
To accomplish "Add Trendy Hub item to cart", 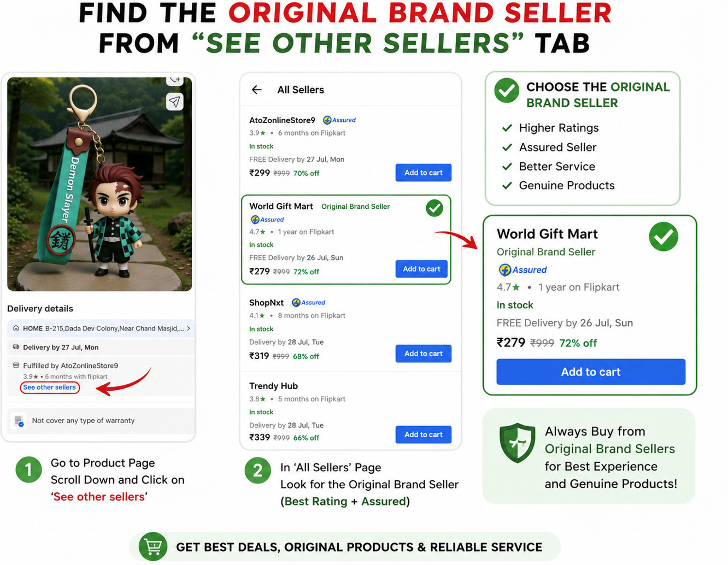I will point(423,434).
